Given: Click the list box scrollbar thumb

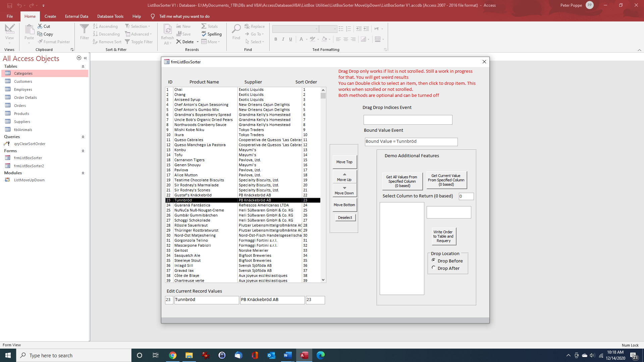Looking at the screenshot, I should 323,96.
